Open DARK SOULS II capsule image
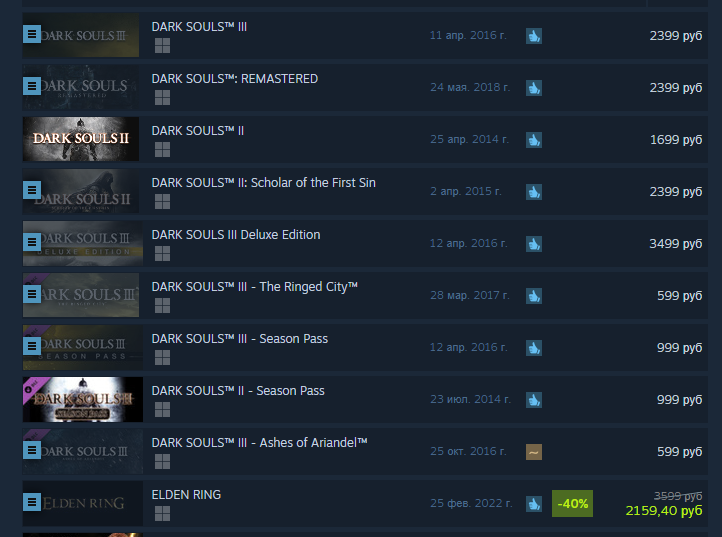722x537 pixels. [x=81, y=139]
